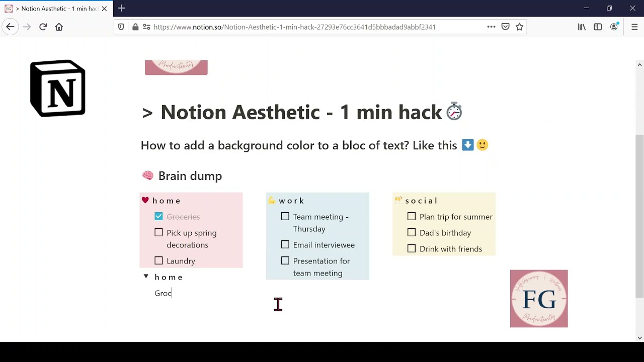
Task: Click the Brain dump heading
Action: pos(190,176)
